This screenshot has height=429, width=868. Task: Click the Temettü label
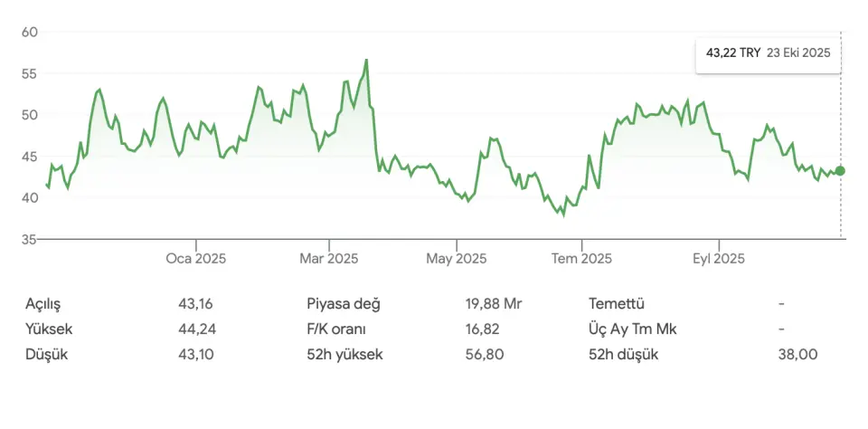tap(616, 303)
